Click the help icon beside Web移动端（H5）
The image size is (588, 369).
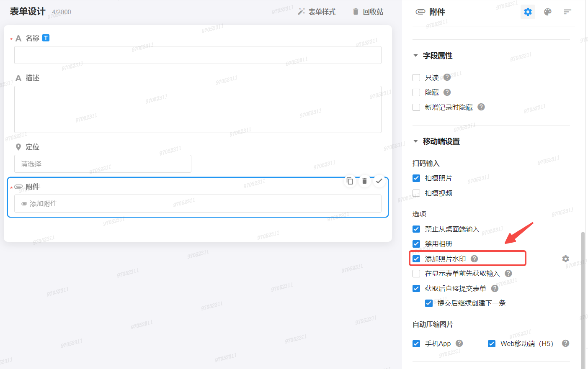tap(565, 343)
